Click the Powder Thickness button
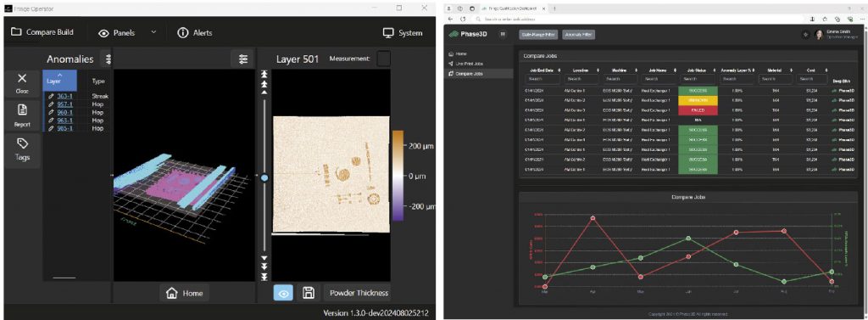The image size is (868, 320). coord(357,293)
